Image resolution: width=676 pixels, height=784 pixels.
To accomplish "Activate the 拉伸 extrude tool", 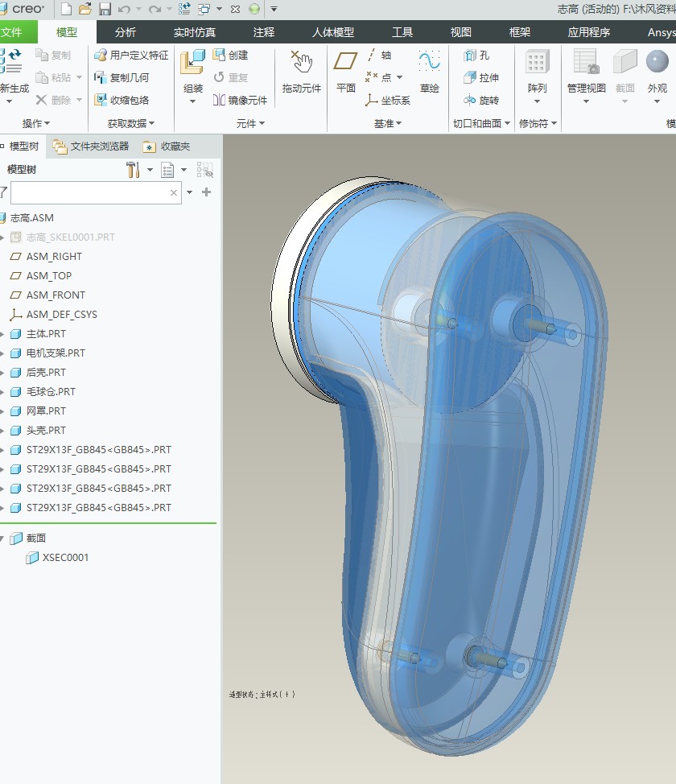I will coord(480,78).
